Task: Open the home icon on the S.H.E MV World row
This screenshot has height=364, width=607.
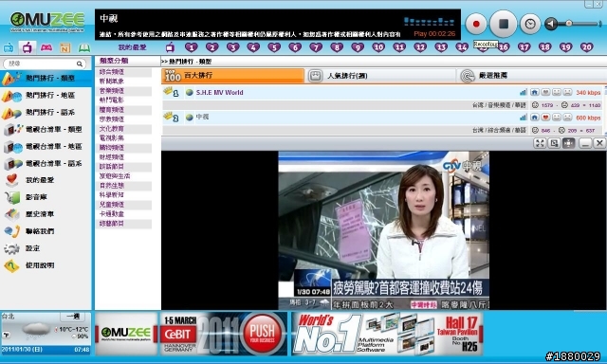Action: tap(535, 93)
